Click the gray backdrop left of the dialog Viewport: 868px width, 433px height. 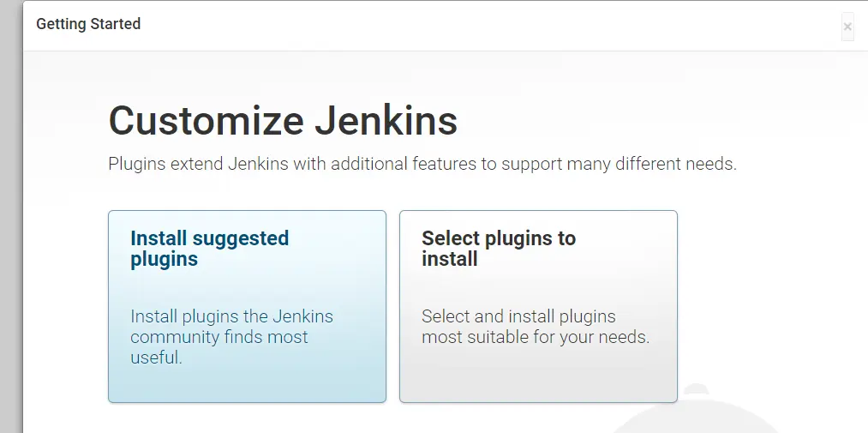10,214
